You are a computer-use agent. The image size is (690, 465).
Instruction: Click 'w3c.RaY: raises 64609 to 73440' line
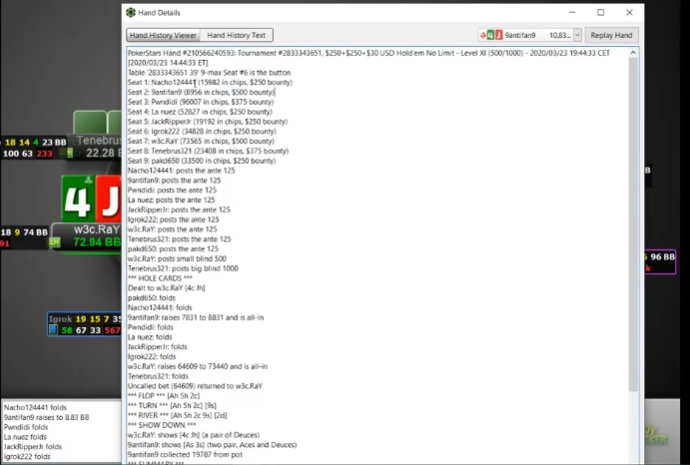click(198, 366)
